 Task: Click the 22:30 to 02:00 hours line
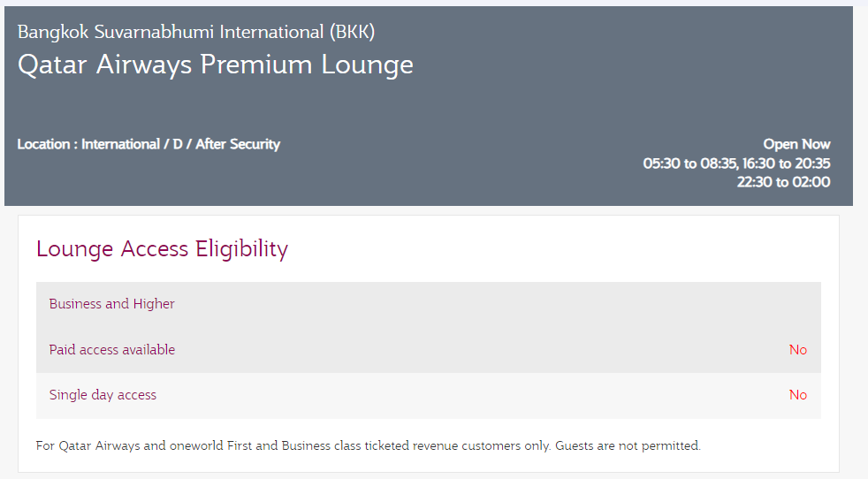783,182
